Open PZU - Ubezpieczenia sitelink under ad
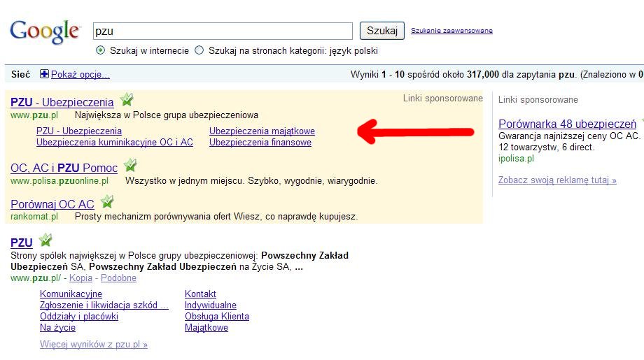Screen dimensions: 644x360 pyautogui.click(x=79, y=131)
